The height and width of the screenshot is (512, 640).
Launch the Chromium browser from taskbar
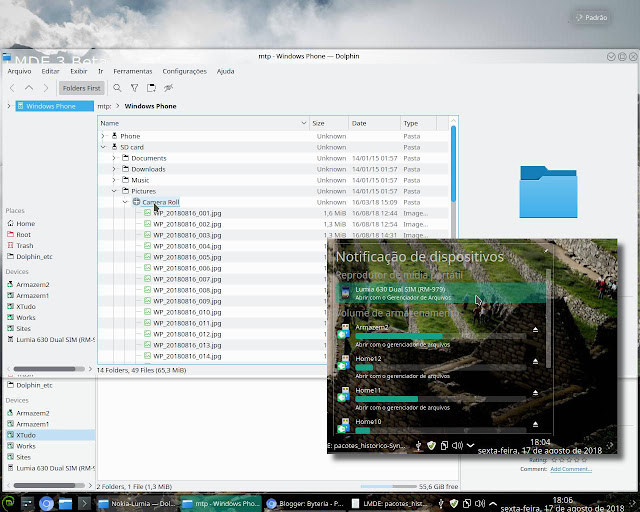[46, 504]
